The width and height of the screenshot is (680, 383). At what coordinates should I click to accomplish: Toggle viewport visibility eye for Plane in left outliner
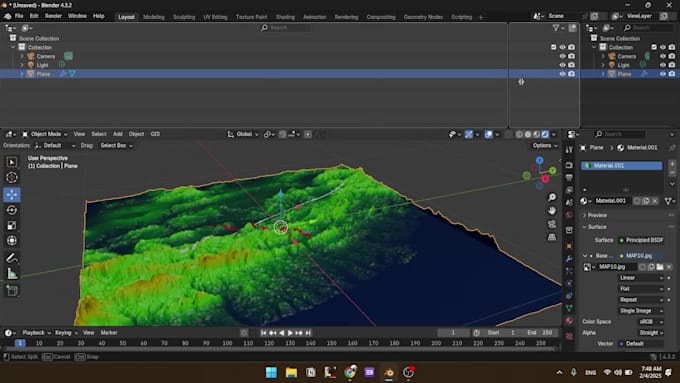[562, 74]
